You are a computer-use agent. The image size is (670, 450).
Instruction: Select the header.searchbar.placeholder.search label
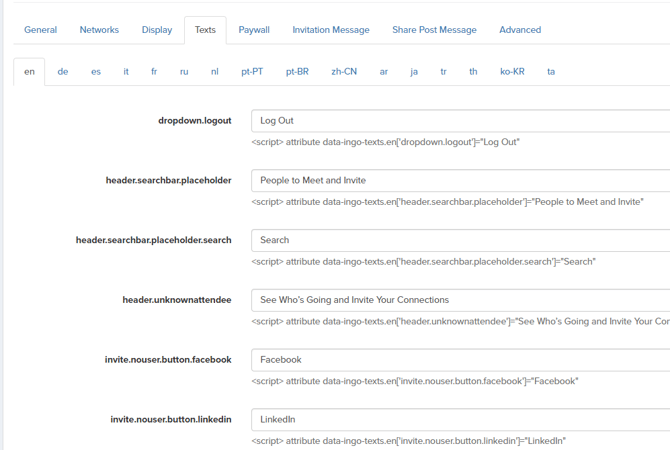[x=154, y=241]
